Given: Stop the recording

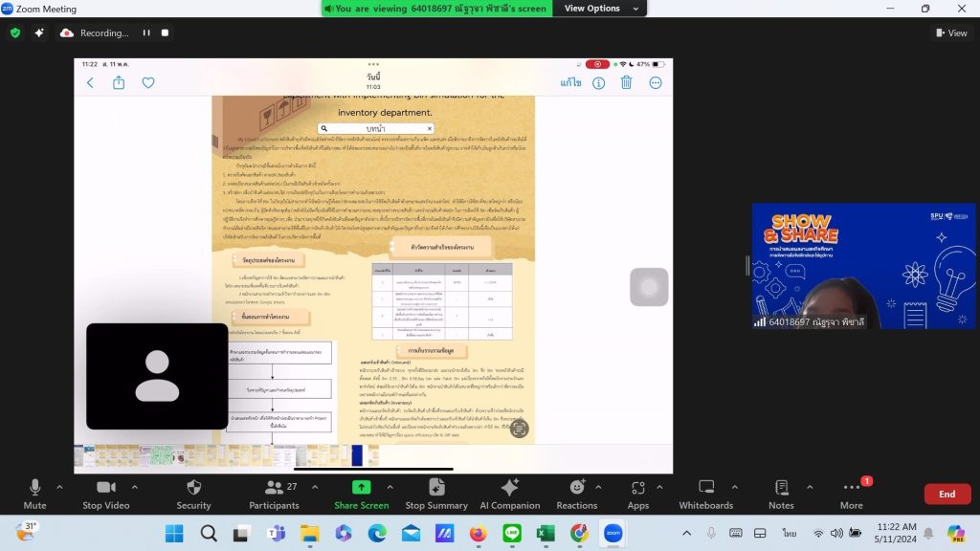Looking at the screenshot, I should click(165, 33).
